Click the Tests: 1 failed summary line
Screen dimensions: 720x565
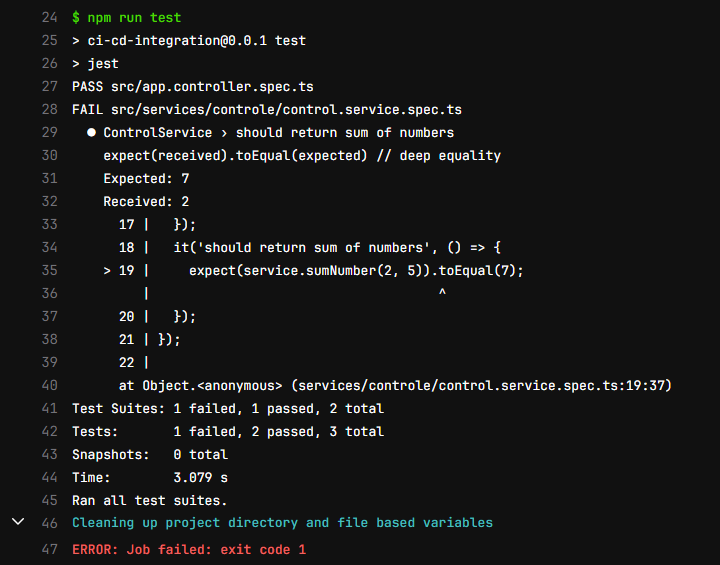pos(228,431)
